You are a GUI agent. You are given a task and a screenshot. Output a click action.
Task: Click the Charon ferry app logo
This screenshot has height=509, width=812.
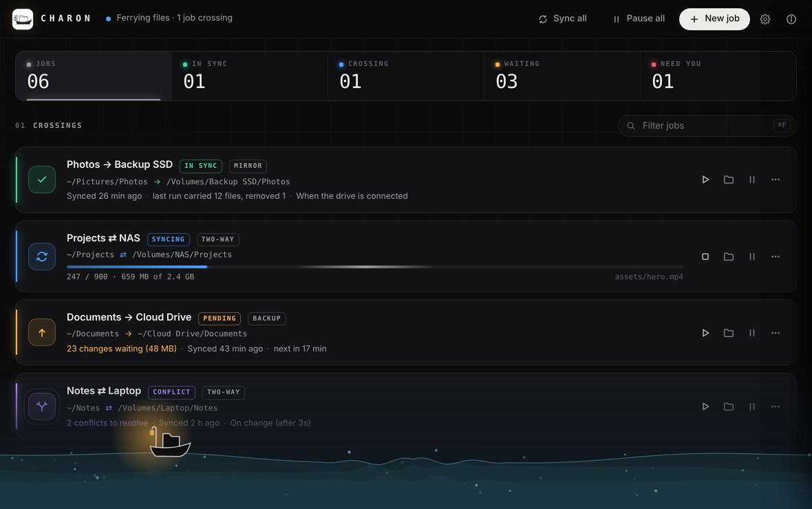click(x=23, y=19)
